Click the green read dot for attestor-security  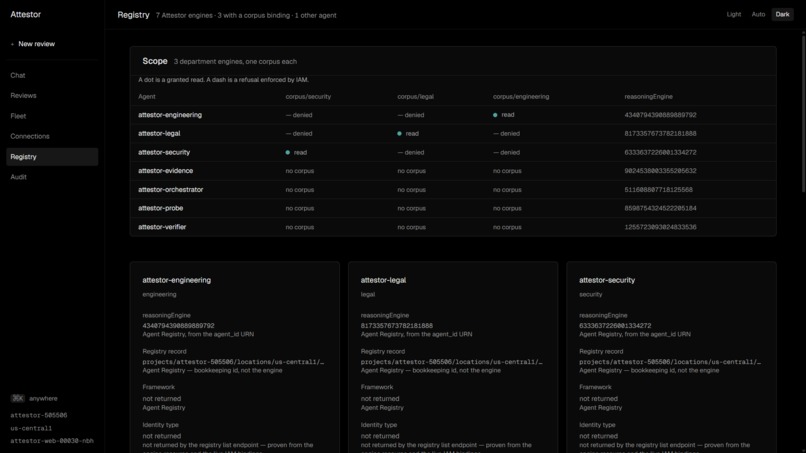pos(288,152)
